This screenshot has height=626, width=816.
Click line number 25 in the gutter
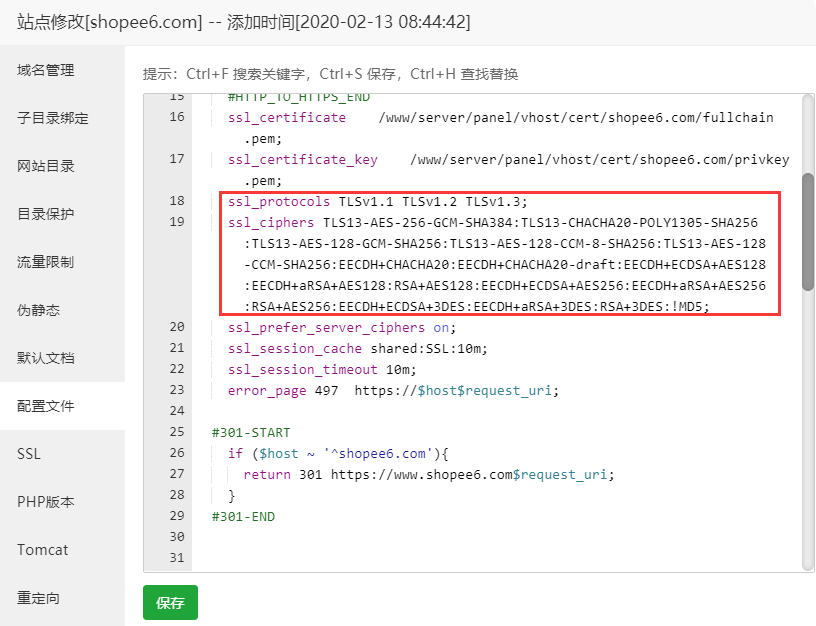coord(177,432)
